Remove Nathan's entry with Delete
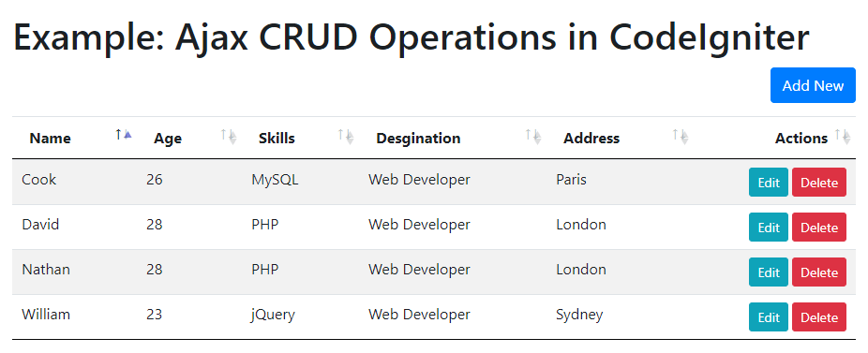 (x=818, y=272)
